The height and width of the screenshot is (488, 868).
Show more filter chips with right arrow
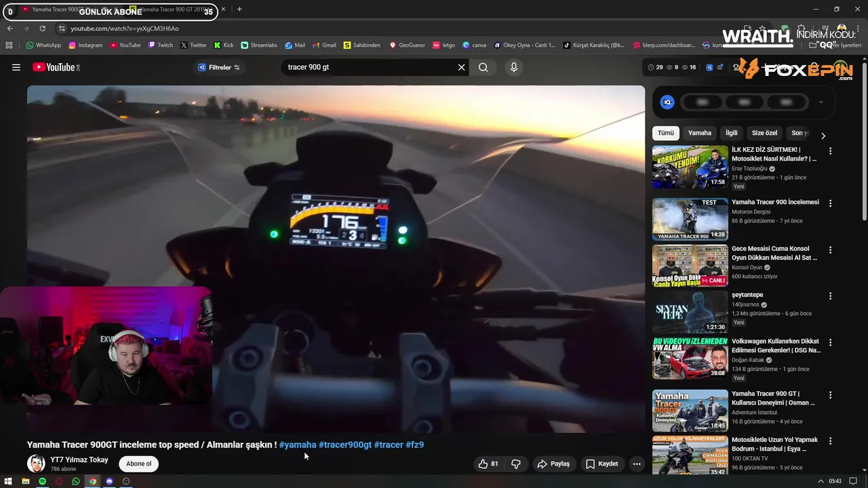point(823,136)
